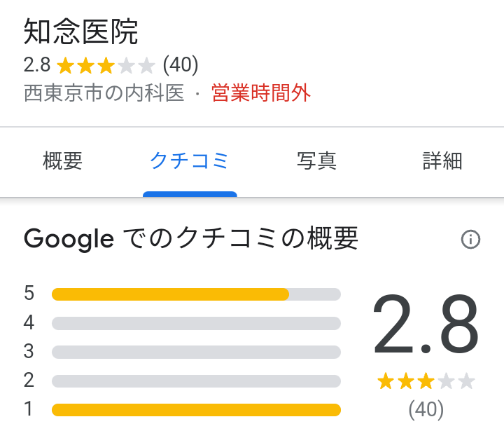Click the Google でのクチコミの概要 heading

191,240
